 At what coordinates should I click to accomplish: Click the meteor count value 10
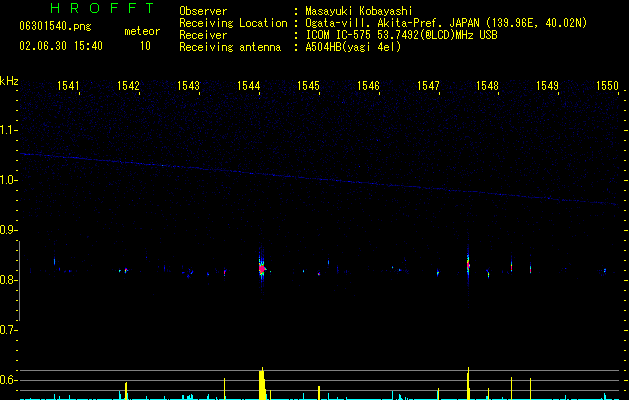145,46
